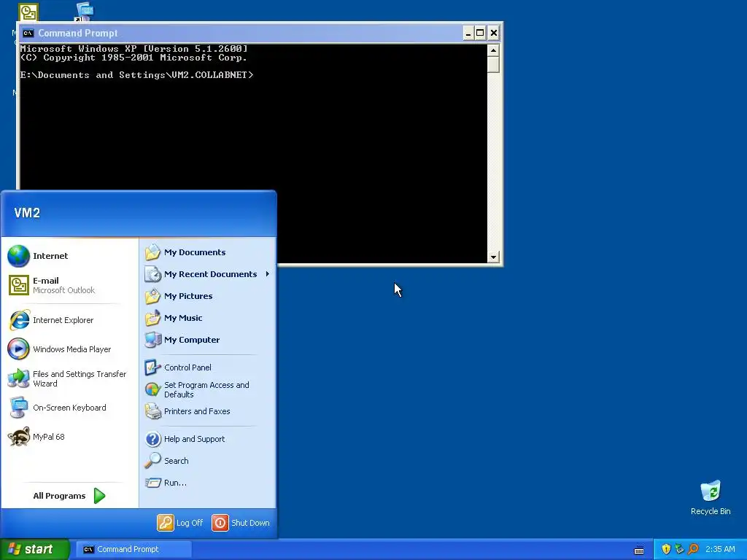Image resolution: width=747 pixels, height=560 pixels.
Task: Open My Computer icon
Action: click(x=153, y=340)
